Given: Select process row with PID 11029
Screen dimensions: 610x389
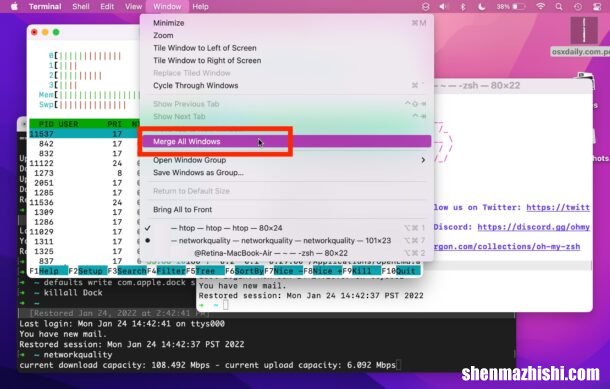Looking at the screenshot, I should (x=84, y=232).
